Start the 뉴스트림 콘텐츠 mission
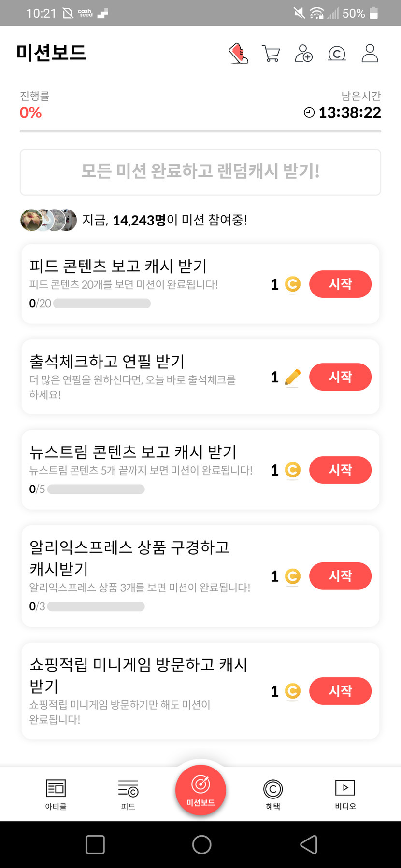Viewport: 401px width, 868px height. click(x=340, y=470)
